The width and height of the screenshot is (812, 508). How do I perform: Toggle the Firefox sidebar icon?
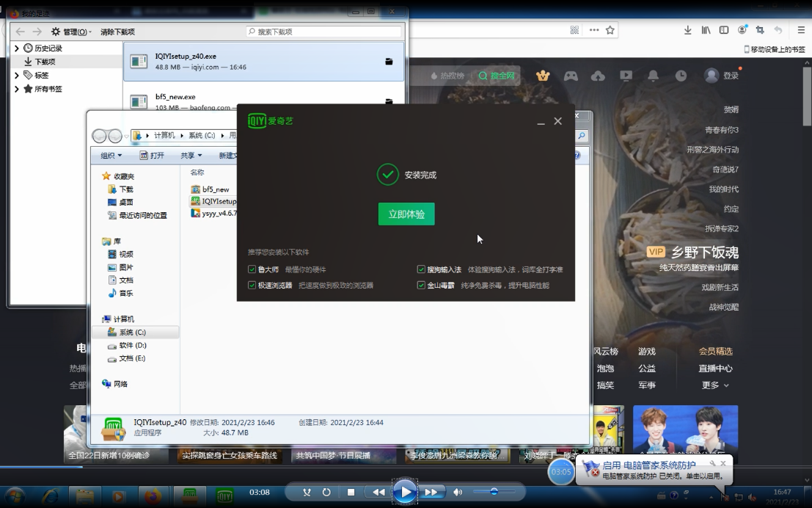click(x=724, y=30)
